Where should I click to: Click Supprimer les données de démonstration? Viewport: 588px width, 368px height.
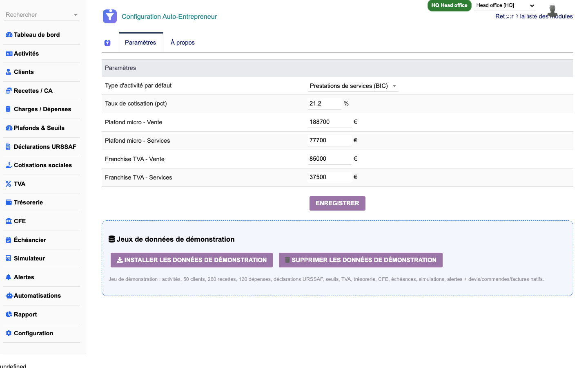[x=361, y=260]
